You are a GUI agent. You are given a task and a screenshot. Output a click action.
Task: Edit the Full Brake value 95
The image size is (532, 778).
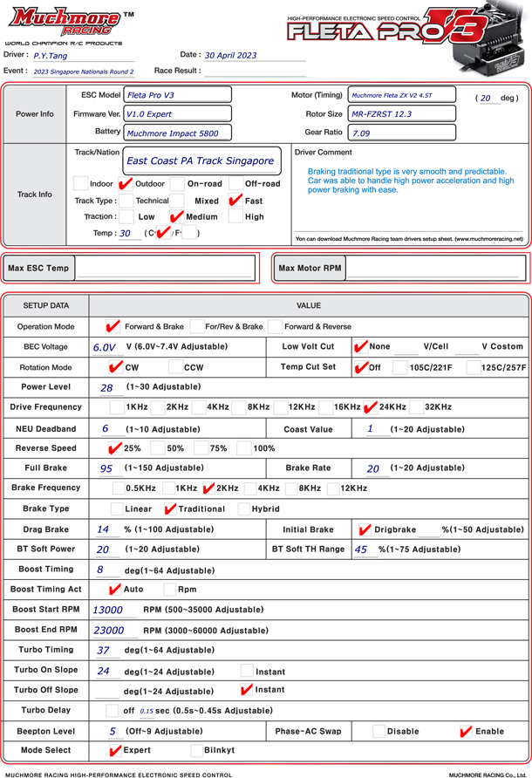pyautogui.click(x=109, y=468)
